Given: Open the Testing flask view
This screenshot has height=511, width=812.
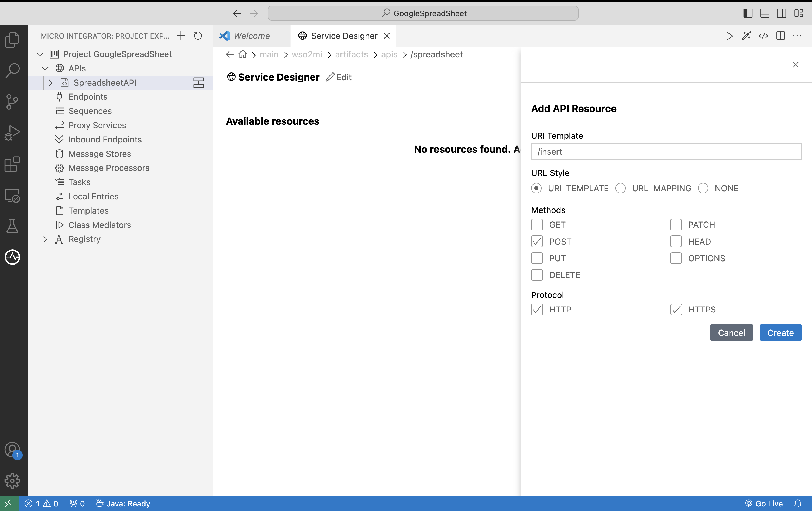Looking at the screenshot, I should (12, 226).
